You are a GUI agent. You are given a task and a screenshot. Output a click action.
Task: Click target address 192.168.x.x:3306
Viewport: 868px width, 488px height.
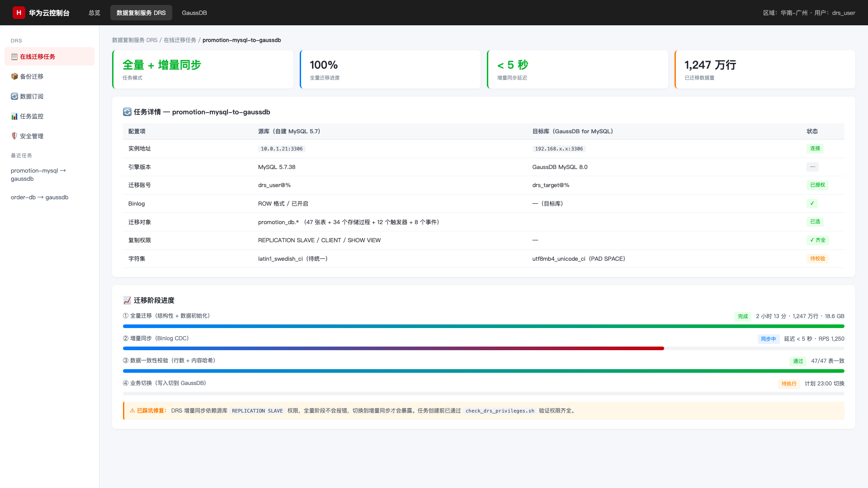559,149
